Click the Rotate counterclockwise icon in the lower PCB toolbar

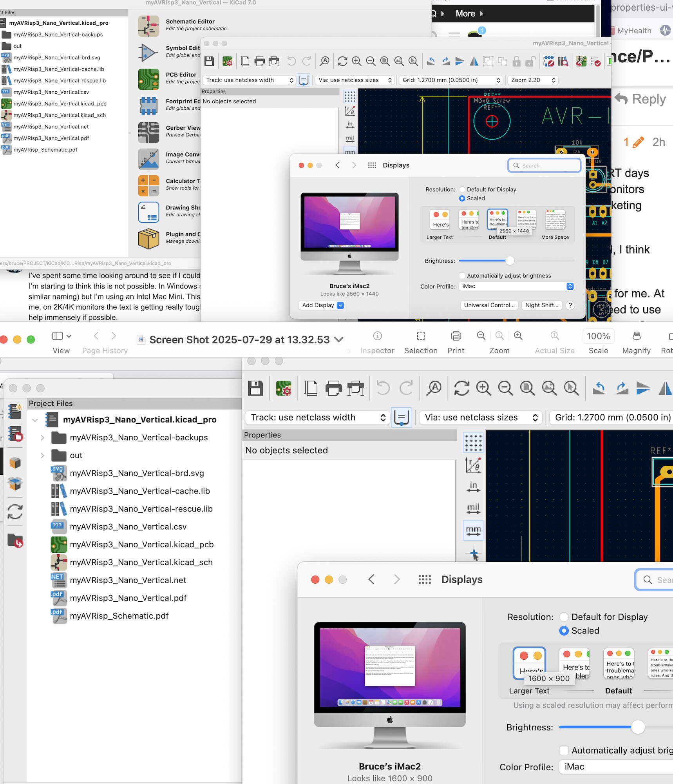(x=599, y=388)
